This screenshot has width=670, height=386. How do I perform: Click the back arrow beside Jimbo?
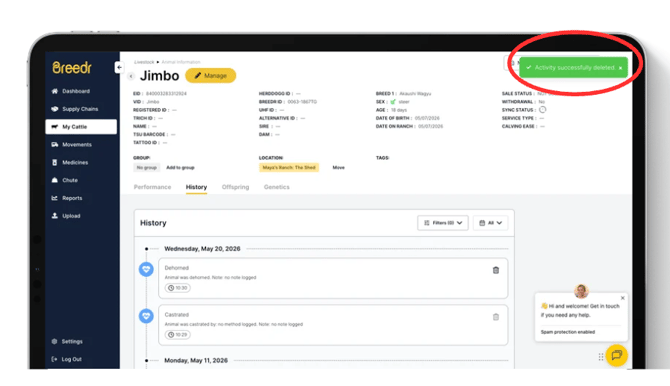[x=131, y=76]
